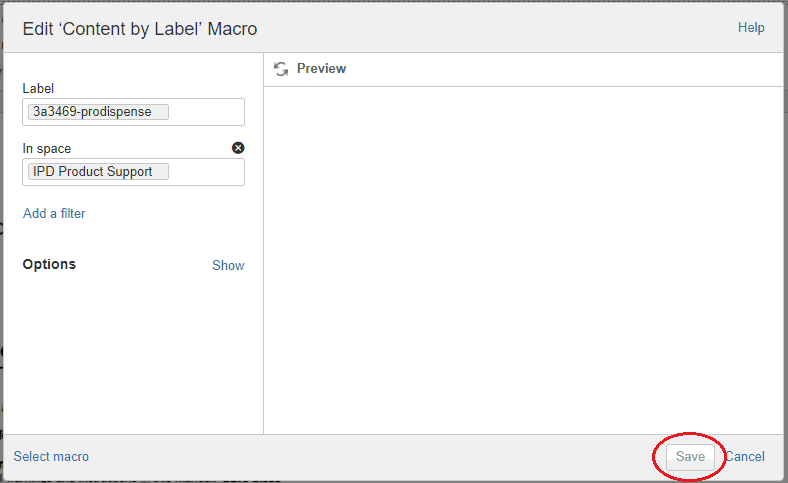Image resolution: width=788 pixels, height=483 pixels.
Task: Select the 3a3469-prodispense label token
Action: point(98,112)
